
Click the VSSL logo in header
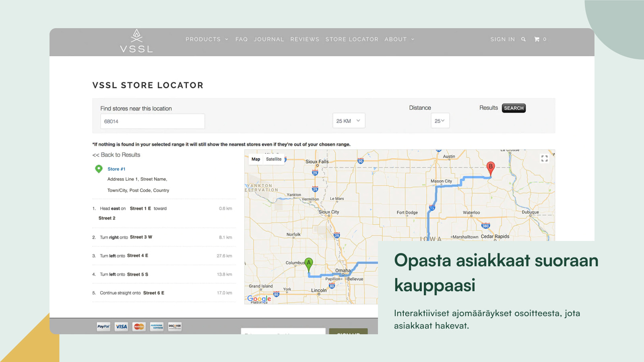point(136,41)
